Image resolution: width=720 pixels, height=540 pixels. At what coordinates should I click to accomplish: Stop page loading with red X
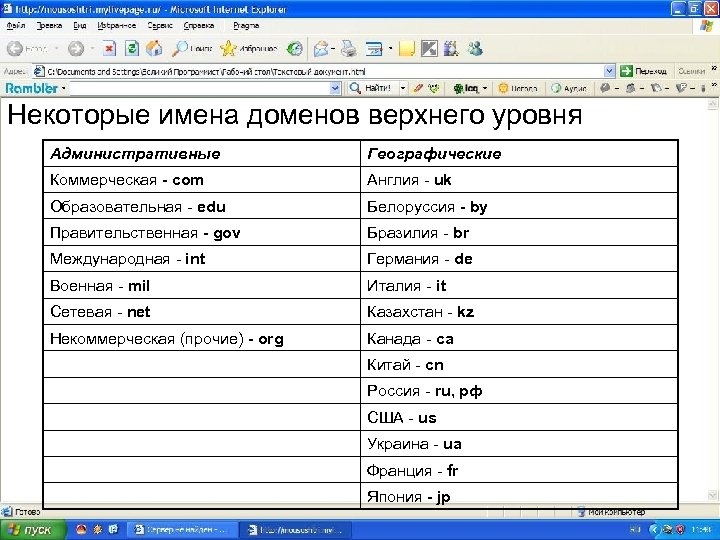pyautogui.click(x=109, y=48)
